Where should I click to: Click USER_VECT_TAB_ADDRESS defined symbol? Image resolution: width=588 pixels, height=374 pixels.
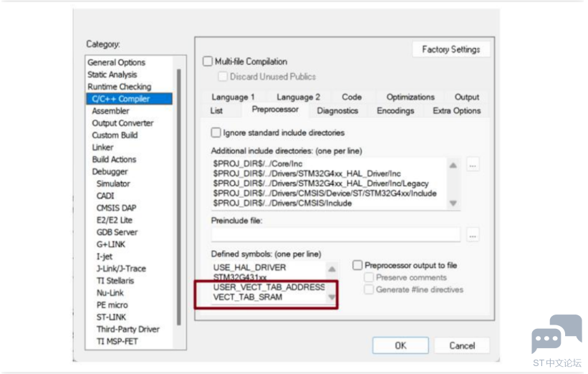pos(269,287)
